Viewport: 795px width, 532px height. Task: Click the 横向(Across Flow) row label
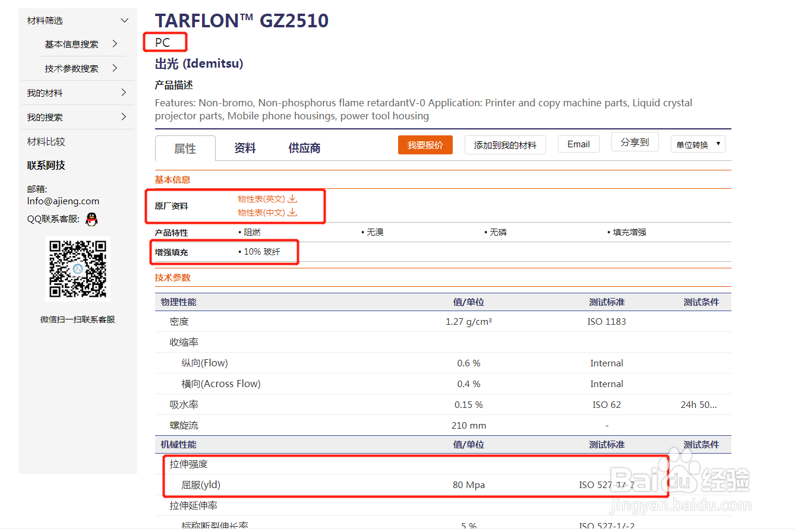tap(221, 384)
